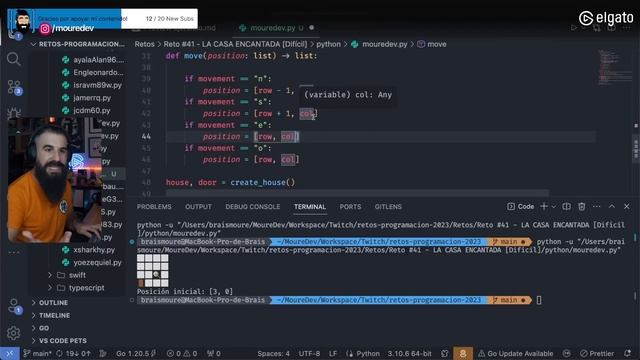Open the new terminal launch profile dropdown

pyautogui.click(x=553, y=207)
